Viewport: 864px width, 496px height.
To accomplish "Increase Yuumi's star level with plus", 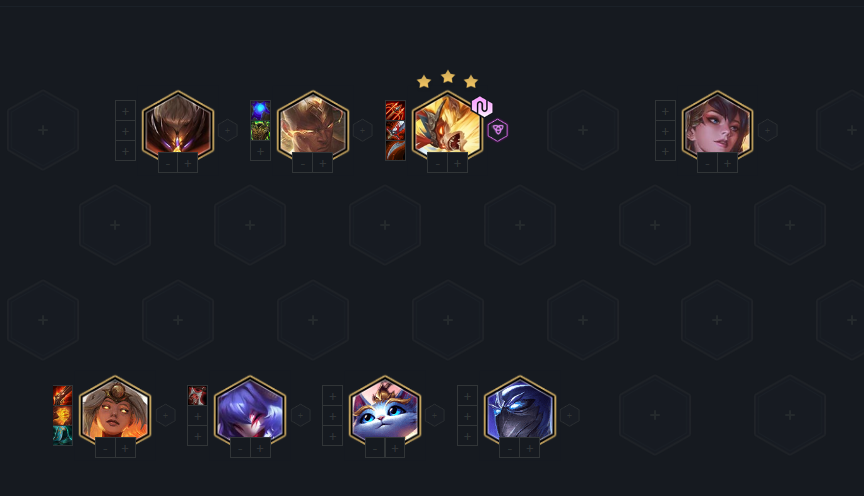I will tap(395, 449).
